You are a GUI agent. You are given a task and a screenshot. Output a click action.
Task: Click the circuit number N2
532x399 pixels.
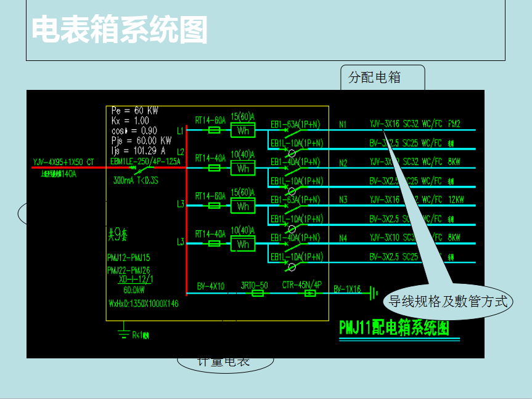343,163
